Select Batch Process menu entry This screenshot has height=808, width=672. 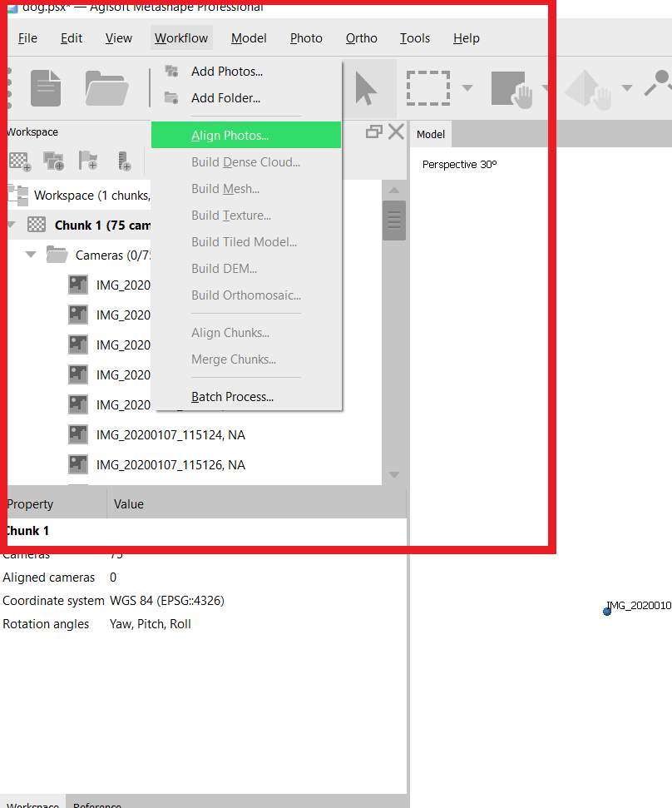[232, 397]
